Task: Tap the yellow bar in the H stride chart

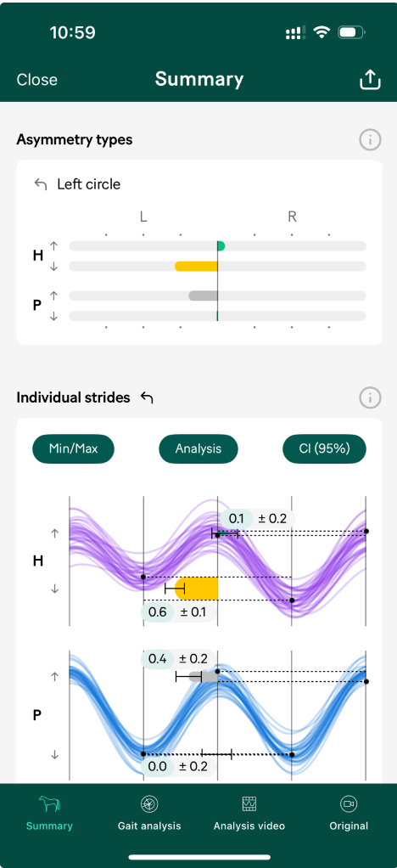Action: pyautogui.click(x=196, y=588)
